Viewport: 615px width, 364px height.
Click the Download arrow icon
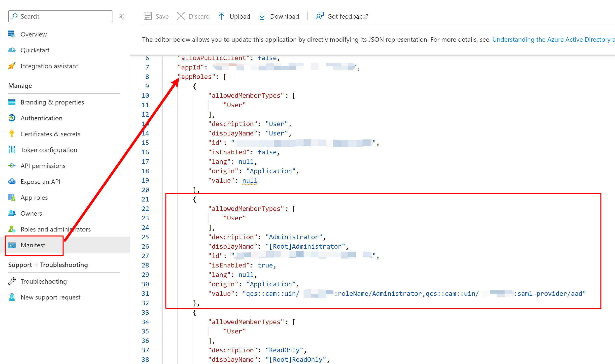[x=262, y=16]
